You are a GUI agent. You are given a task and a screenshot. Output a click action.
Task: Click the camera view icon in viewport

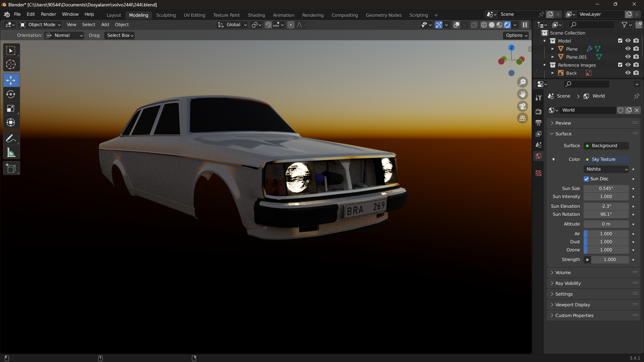[522, 107]
